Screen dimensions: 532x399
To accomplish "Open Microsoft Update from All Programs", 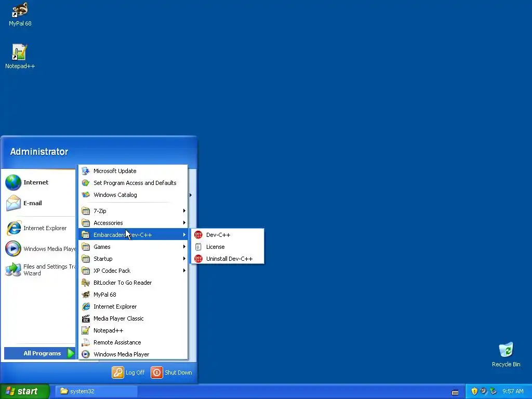I will (x=133, y=171).
